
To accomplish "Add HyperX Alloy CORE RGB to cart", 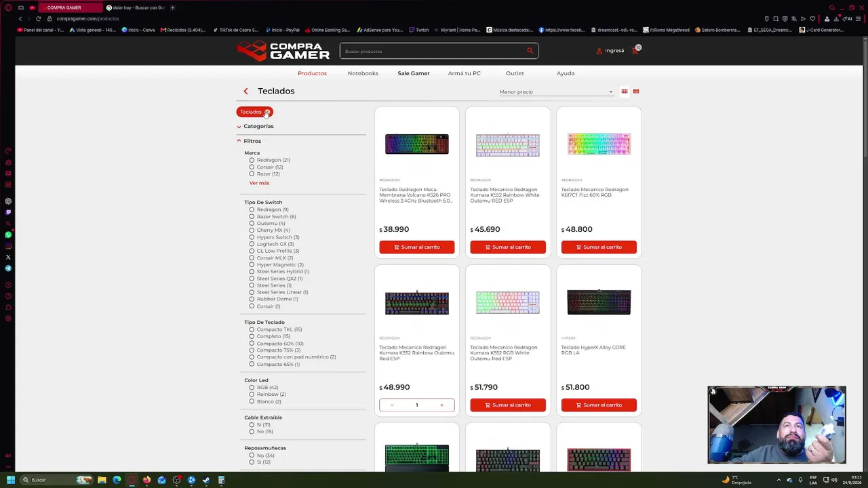I will pyautogui.click(x=599, y=405).
